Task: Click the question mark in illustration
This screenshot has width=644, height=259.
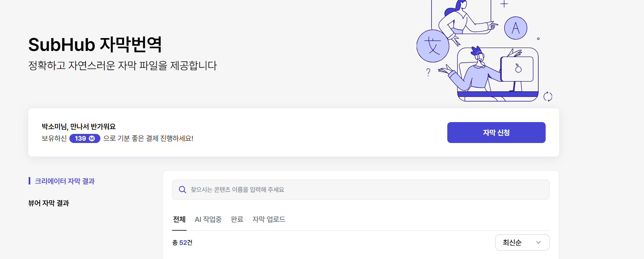Action: (x=428, y=72)
